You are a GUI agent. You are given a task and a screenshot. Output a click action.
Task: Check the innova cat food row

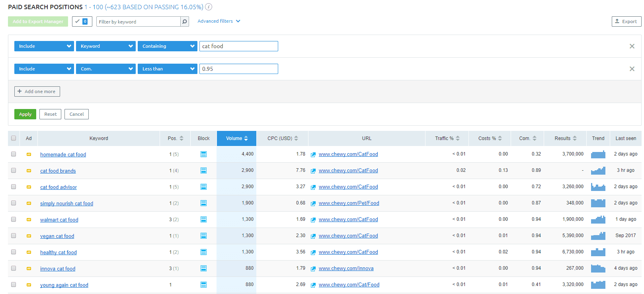point(14,268)
